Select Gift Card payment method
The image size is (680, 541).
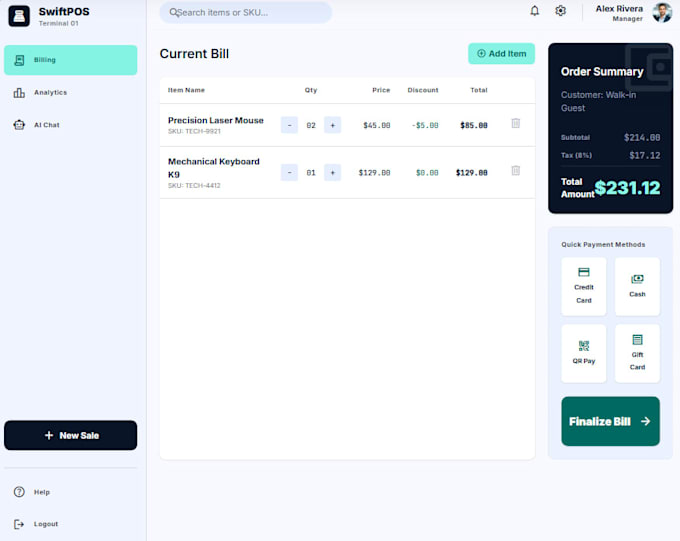[x=637, y=354]
